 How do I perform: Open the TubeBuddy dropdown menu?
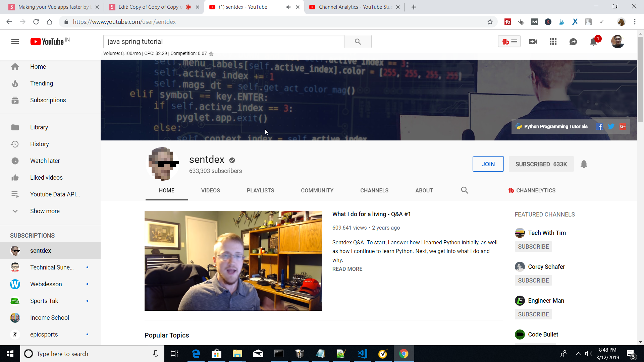(x=509, y=42)
